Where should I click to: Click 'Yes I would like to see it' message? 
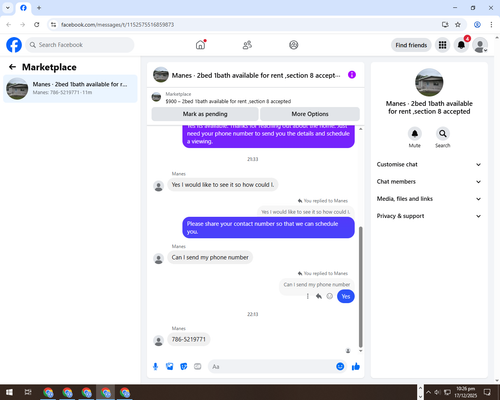tap(223, 185)
